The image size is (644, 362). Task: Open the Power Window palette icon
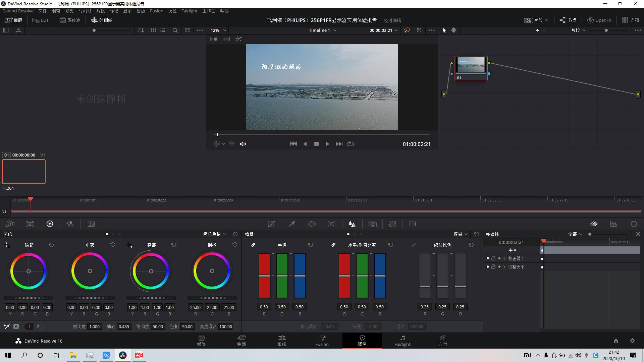[312, 224]
